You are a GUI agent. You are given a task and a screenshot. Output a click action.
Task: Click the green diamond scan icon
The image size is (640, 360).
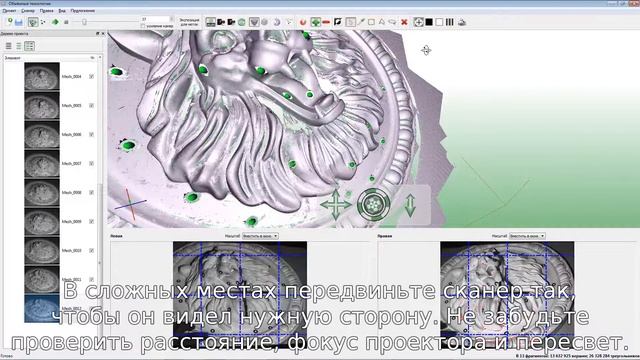(55, 22)
